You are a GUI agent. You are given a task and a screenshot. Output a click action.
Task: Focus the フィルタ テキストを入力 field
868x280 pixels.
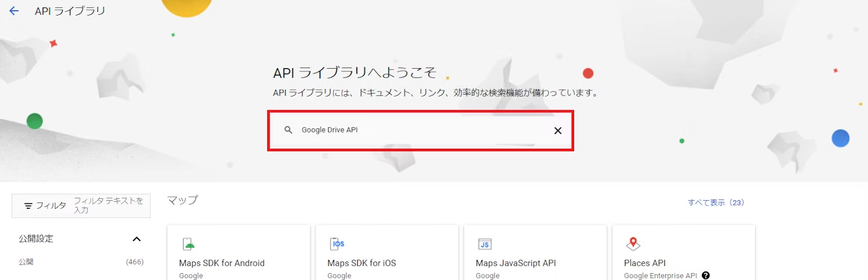[109, 206]
